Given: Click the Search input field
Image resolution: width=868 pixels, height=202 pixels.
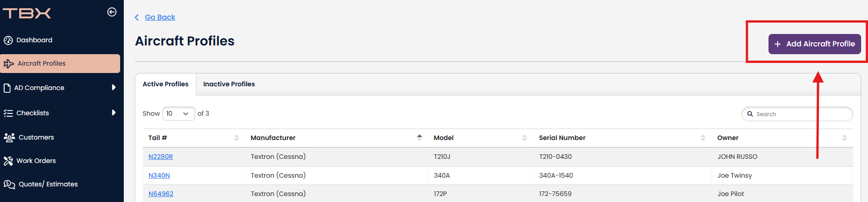Looking at the screenshot, I should coord(797,114).
